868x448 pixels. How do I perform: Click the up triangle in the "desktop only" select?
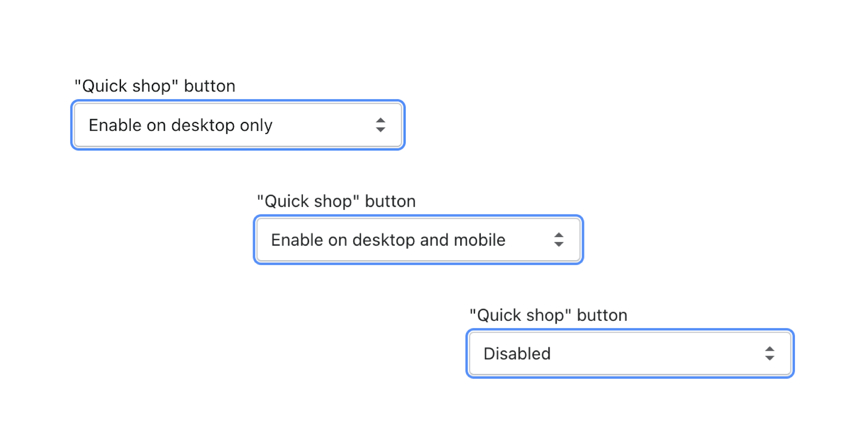click(380, 120)
